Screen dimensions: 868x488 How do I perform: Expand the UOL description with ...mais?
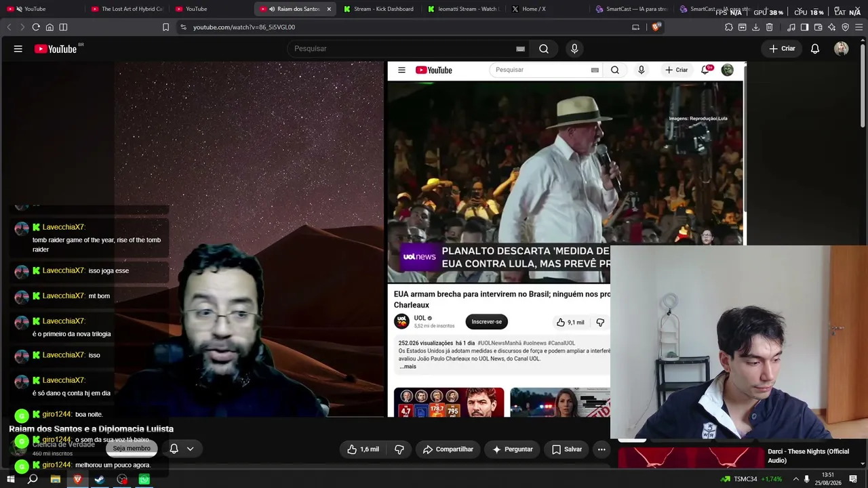tap(408, 367)
